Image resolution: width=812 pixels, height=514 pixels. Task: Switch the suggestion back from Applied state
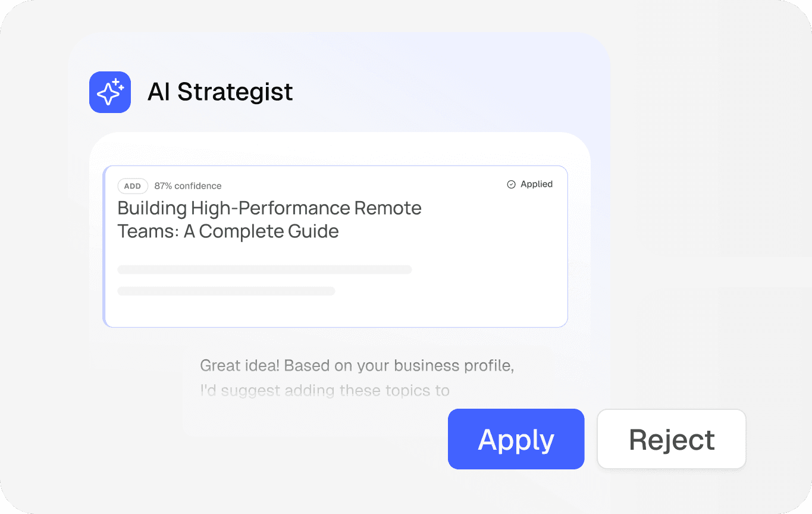point(529,184)
